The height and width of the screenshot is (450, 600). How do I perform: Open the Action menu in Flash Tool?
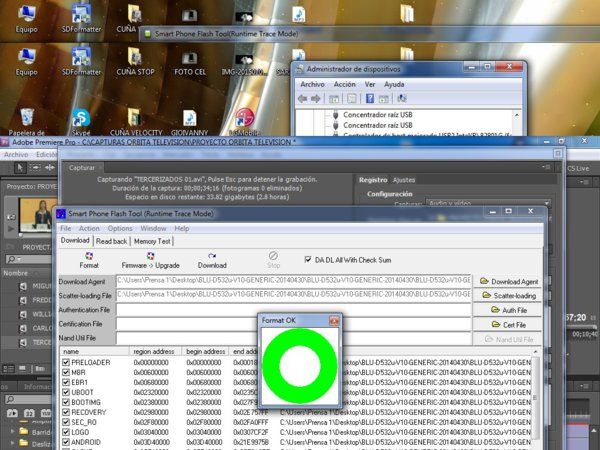[89, 228]
